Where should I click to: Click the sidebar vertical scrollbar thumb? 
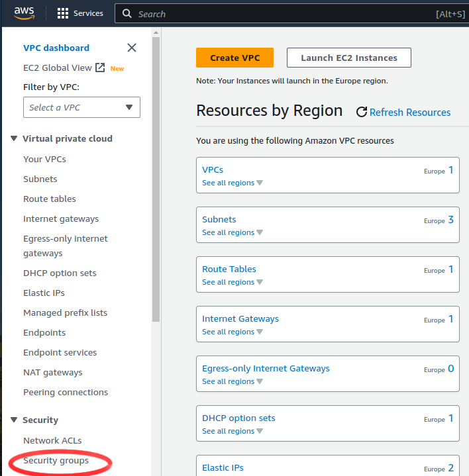tap(156, 179)
